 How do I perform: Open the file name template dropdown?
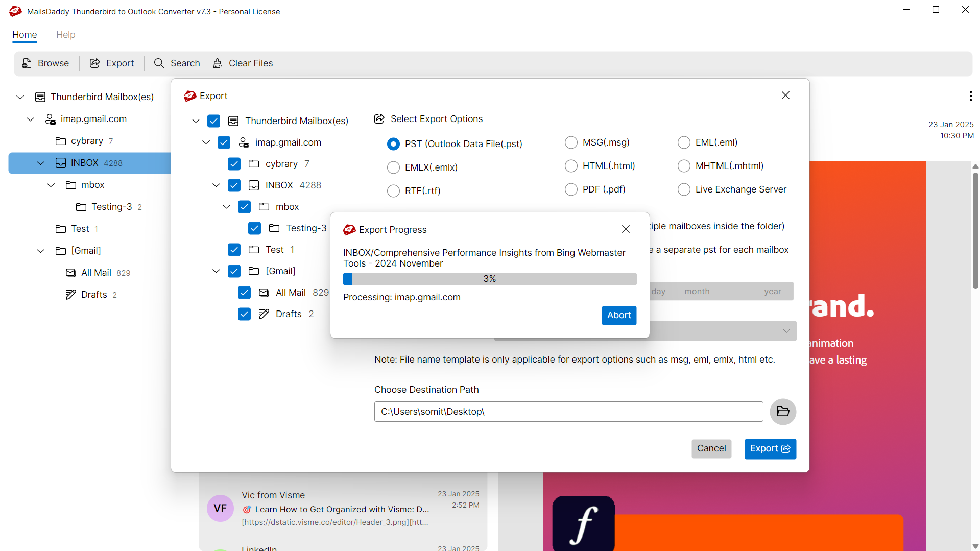(786, 331)
